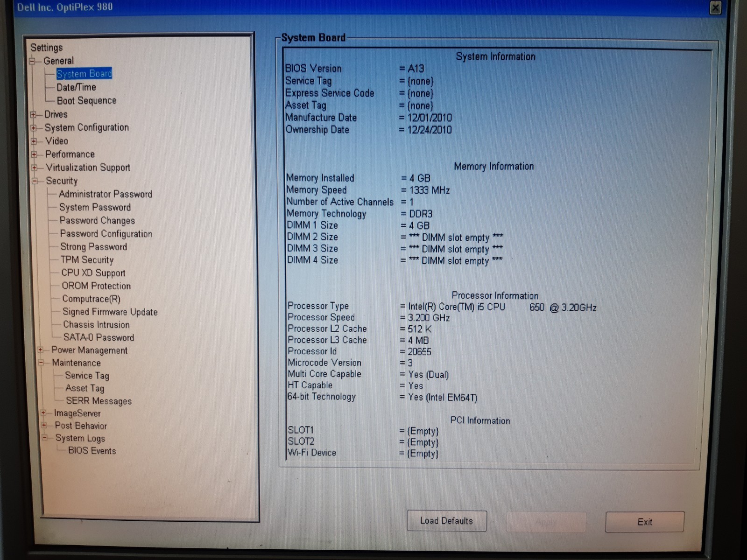Expand the Video tree node
The width and height of the screenshot is (747, 560).
tap(34, 141)
